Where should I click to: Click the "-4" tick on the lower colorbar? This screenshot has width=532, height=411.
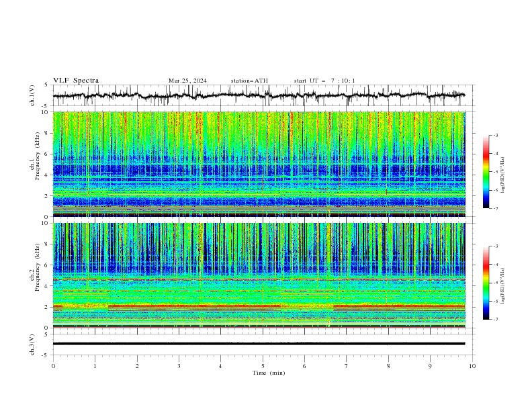pos(495,265)
